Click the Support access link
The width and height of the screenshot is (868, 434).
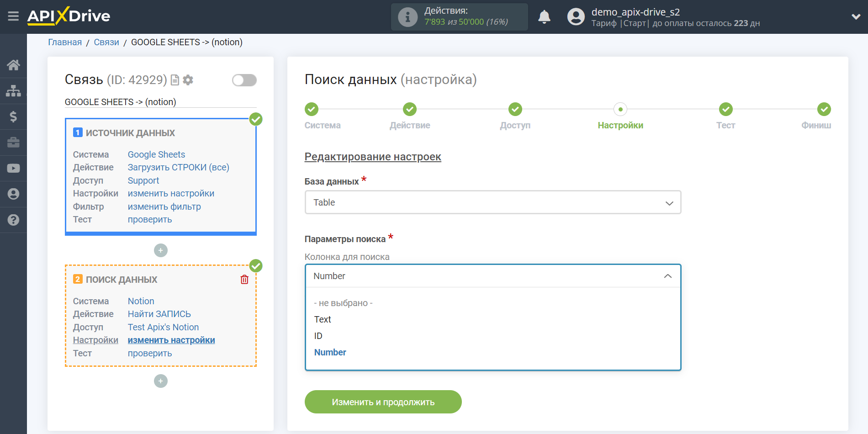pyautogui.click(x=143, y=180)
